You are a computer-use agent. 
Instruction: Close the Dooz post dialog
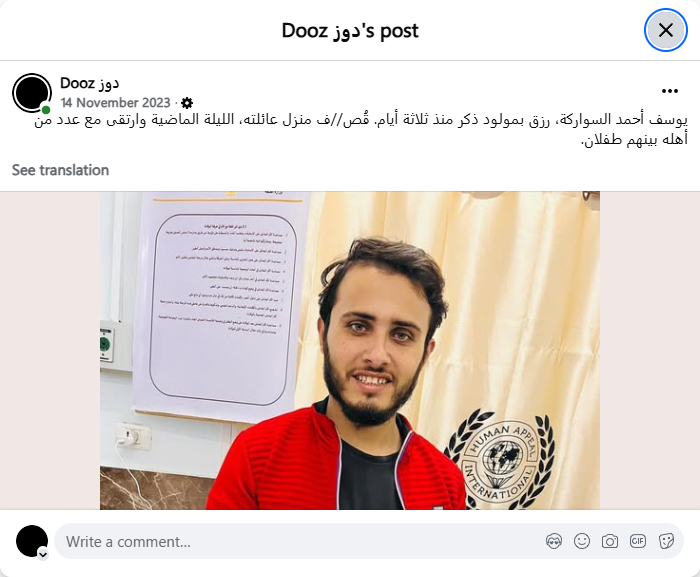coord(665,30)
